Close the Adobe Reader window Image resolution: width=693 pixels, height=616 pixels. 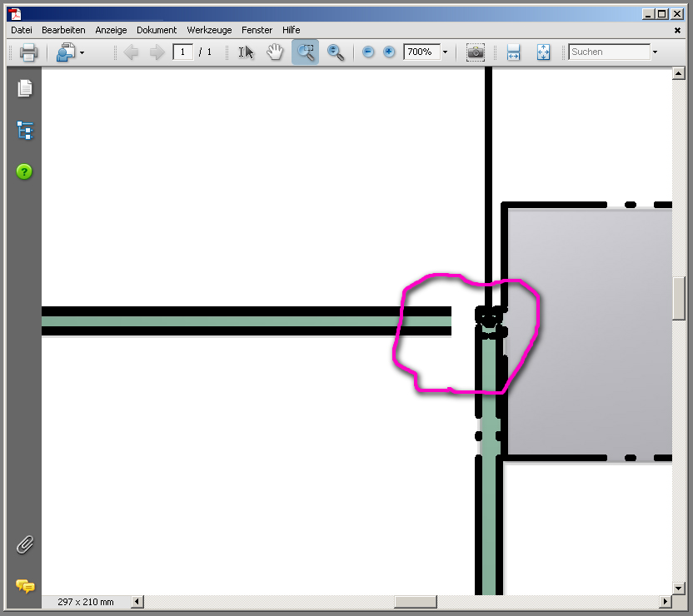point(677,14)
